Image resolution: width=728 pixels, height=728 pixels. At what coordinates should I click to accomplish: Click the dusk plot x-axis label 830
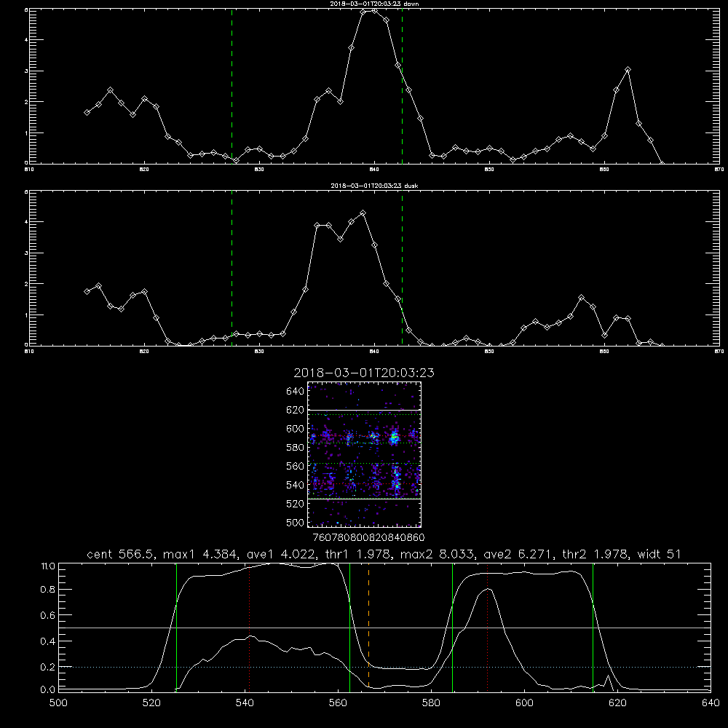(259, 352)
